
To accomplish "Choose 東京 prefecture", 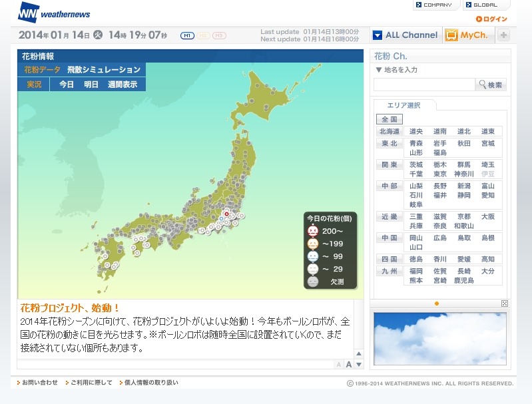I will tap(440, 174).
